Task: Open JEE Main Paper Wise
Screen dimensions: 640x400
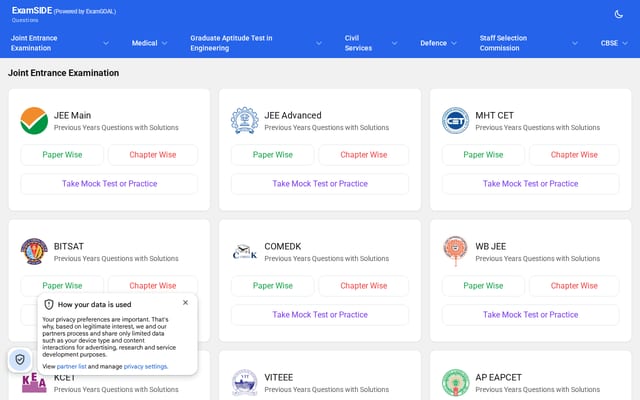Action: [x=62, y=155]
